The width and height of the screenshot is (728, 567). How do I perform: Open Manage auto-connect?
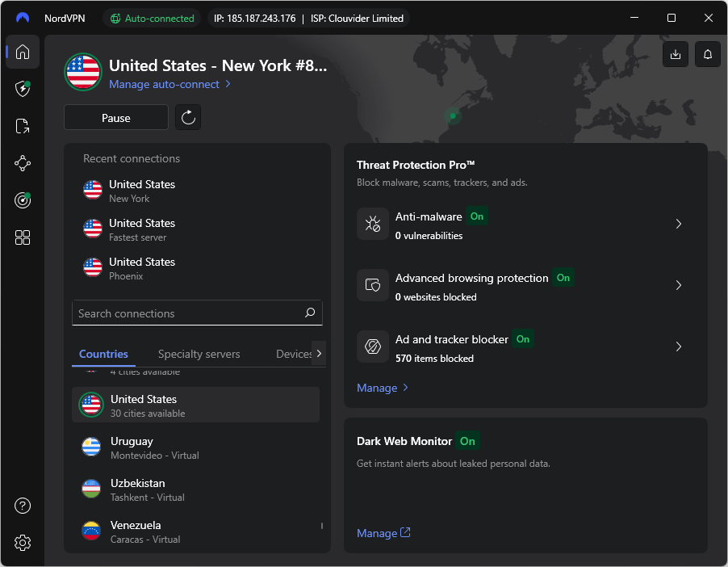(x=165, y=84)
